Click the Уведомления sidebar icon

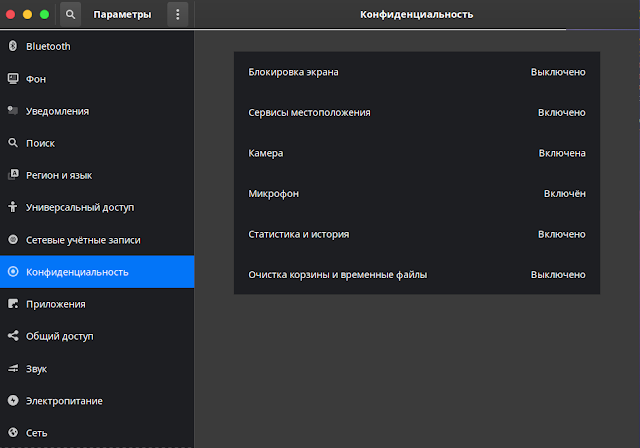pyautogui.click(x=13, y=111)
